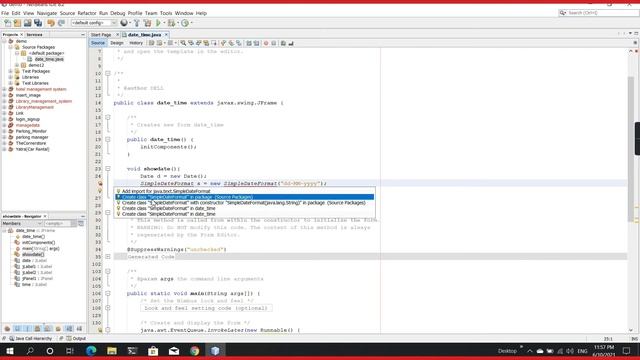
Task: Click the Last Edit icon in editor toolbar
Action: pos(151,43)
